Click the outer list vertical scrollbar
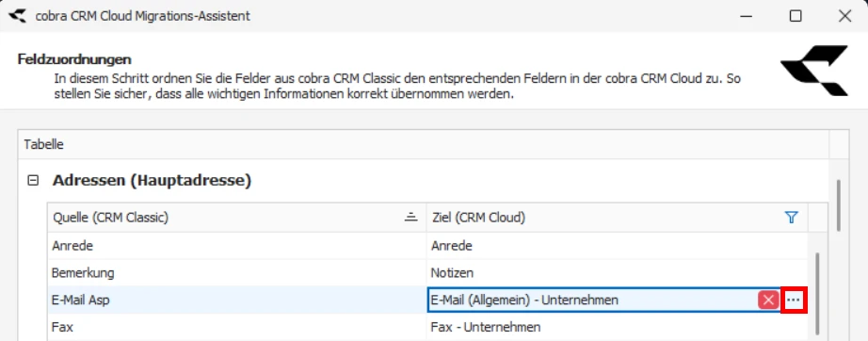Image resolution: width=868 pixels, height=341 pixels. coord(839,204)
